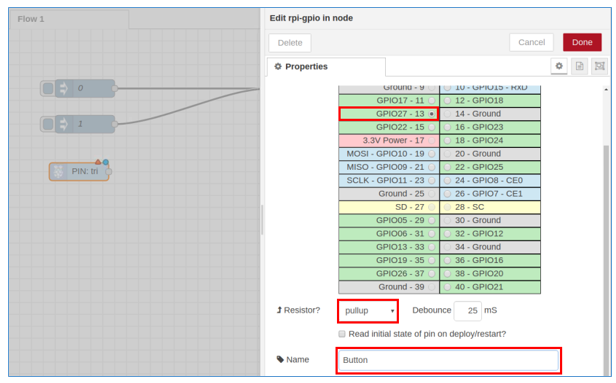Click the Debounce value field

point(468,311)
